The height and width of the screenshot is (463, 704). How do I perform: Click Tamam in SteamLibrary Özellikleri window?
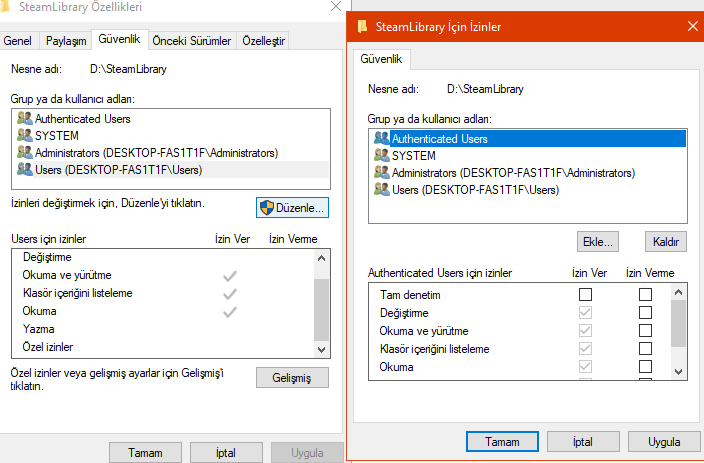pyautogui.click(x=145, y=453)
